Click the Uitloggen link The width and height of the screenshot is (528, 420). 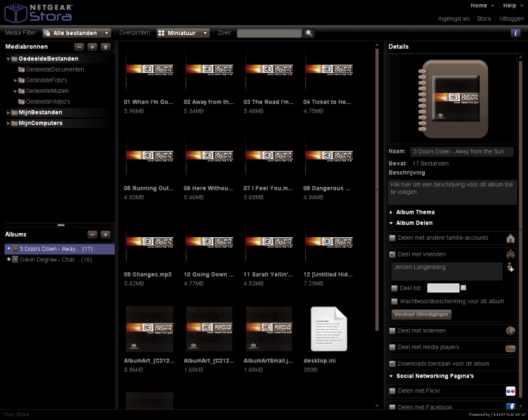click(511, 19)
